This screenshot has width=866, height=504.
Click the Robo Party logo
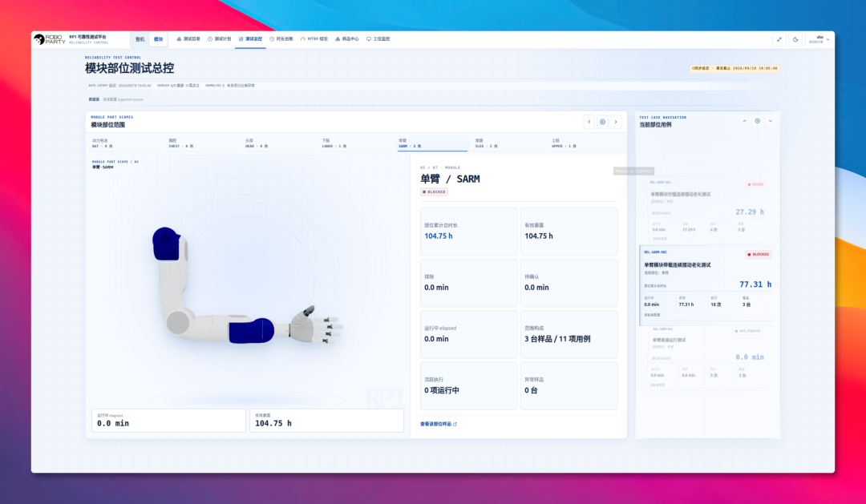click(x=49, y=39)
